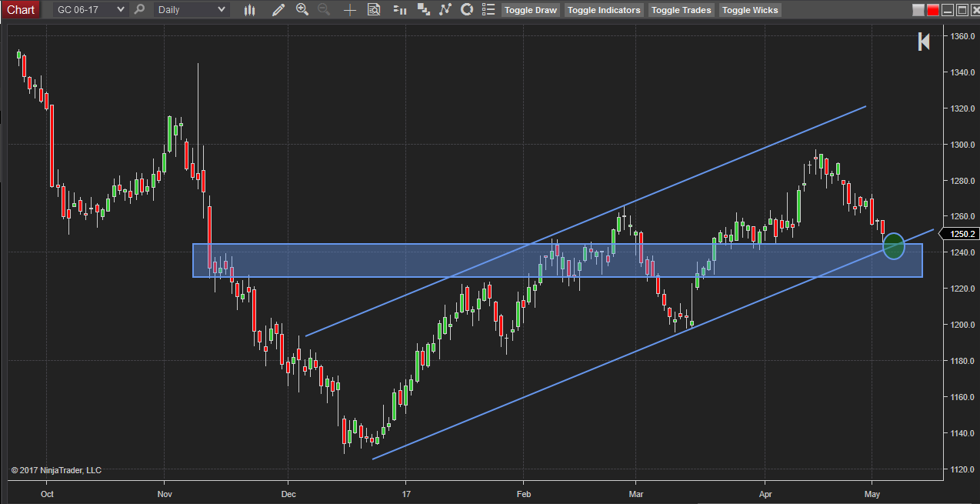Click the Dec label on time axis
Viewport: 980px width, 504px height.
pos(288,493)
